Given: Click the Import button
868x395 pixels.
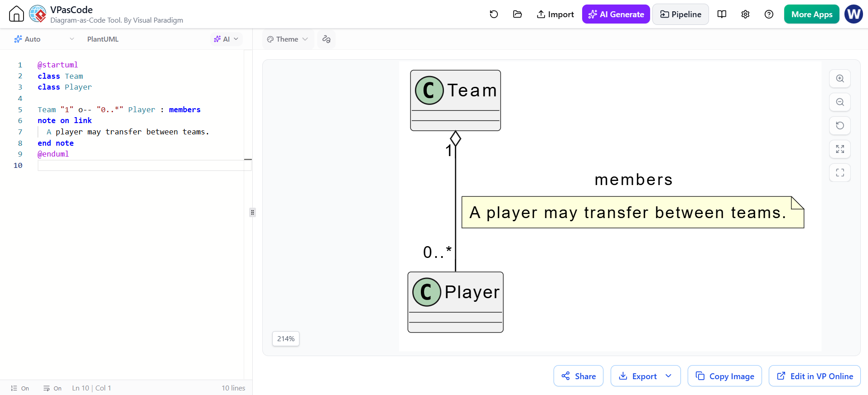Looking at the screenshot, I should pyautogui.click(x=555, y=14).
